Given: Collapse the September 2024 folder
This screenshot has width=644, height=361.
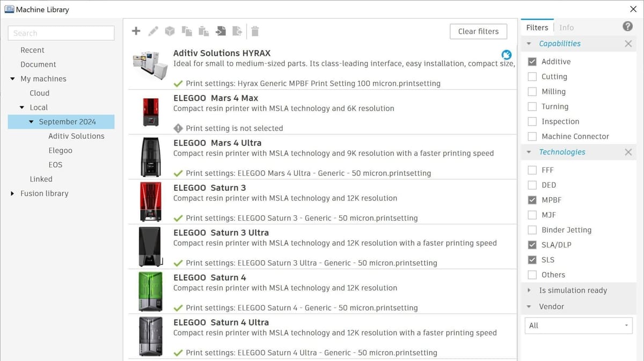Looking at the screenshot, I should click(31, 121).
